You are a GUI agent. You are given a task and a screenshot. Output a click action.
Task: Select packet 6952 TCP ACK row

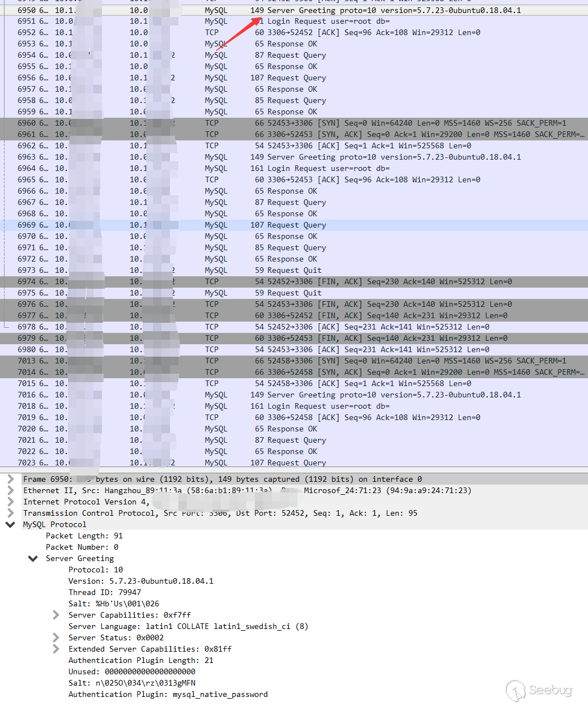(294, 33)
